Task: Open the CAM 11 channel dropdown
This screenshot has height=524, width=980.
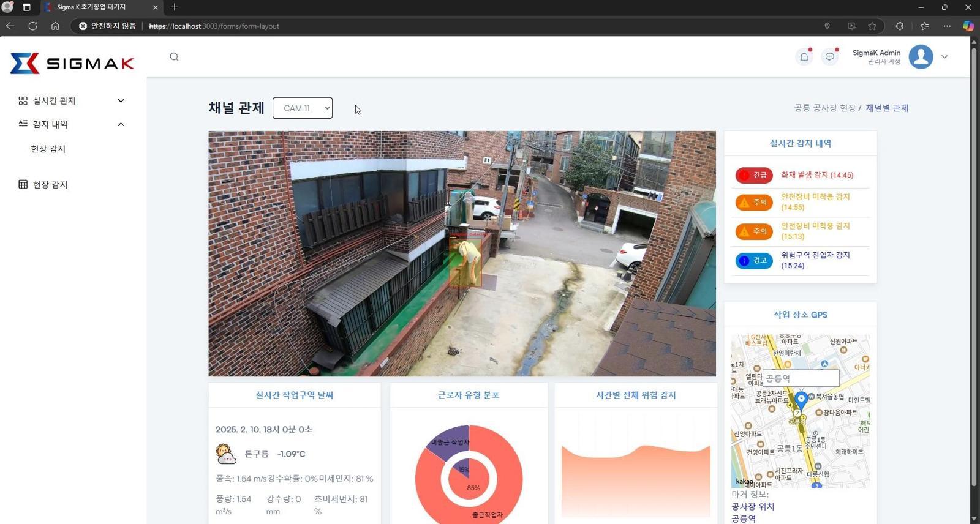Action: coord(303,108)
